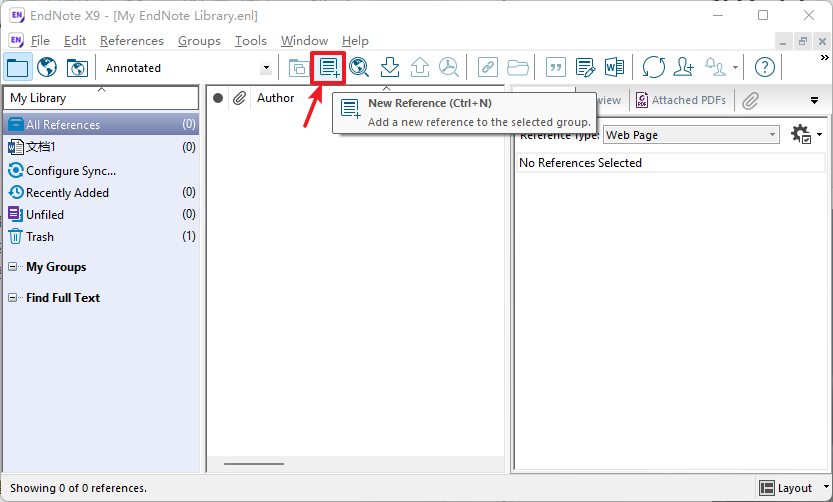Screen dimensions: 833x502
Task: Click the gear options icon beside Reference Type
Action: pyautogui.click(x=801, y=134)
